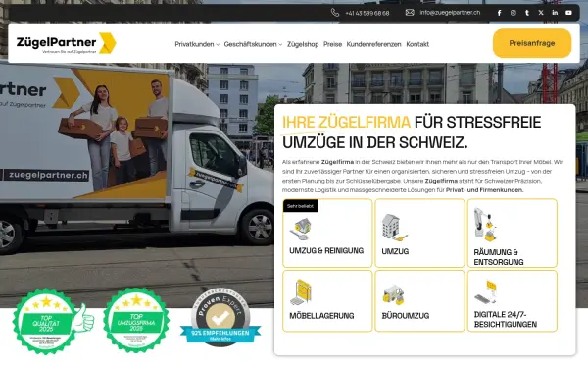Open the Kontakt page
Screen dimensions: 588x368
click(x=417, y=44)
